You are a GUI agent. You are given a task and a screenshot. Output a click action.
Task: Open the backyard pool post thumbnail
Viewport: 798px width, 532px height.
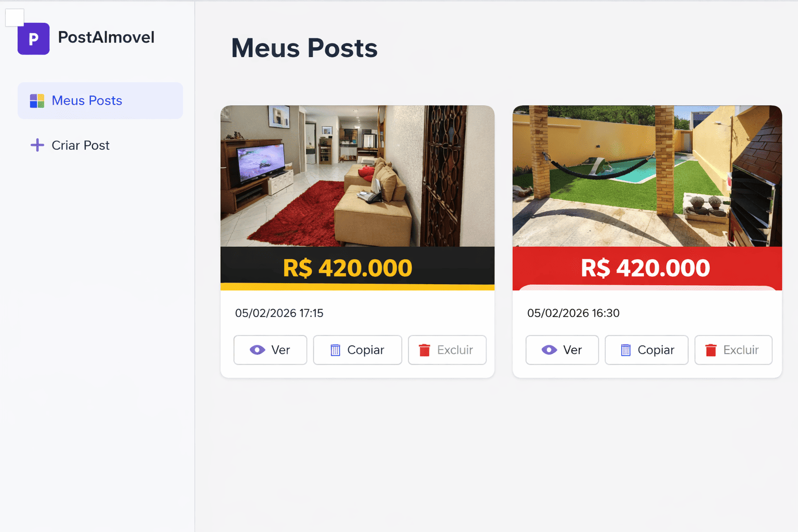click(647, 177)
